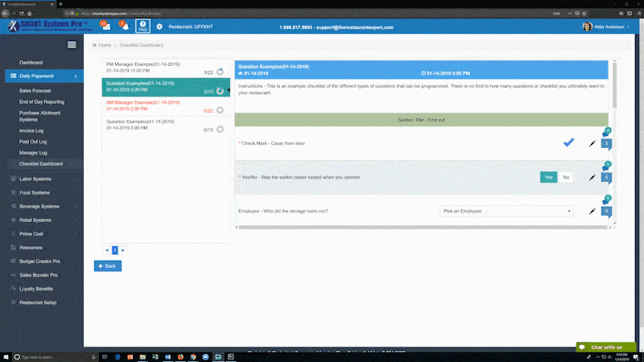This screenshot has width=644, height=362.
Task: Click the Back button
Action: click(108, 266)
